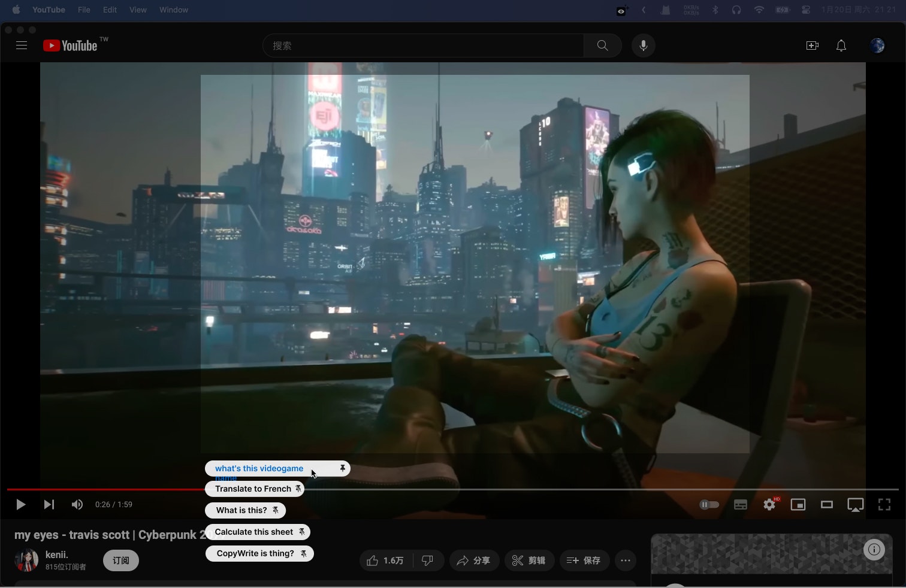Screen dimensions: 906x588
Task: Open the kenii. channel avatar
Action: pyautogui.click(x=26, y=560)
